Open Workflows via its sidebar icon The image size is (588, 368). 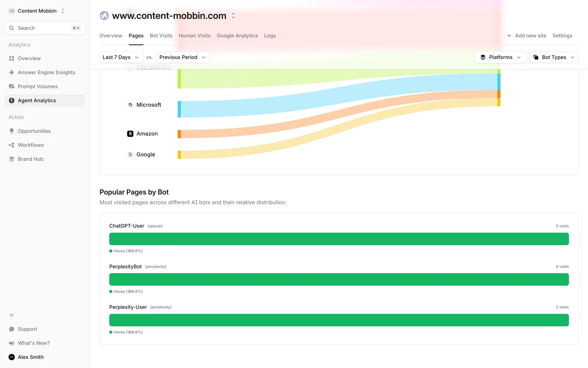pyautogui.click(x=12, y=145)
